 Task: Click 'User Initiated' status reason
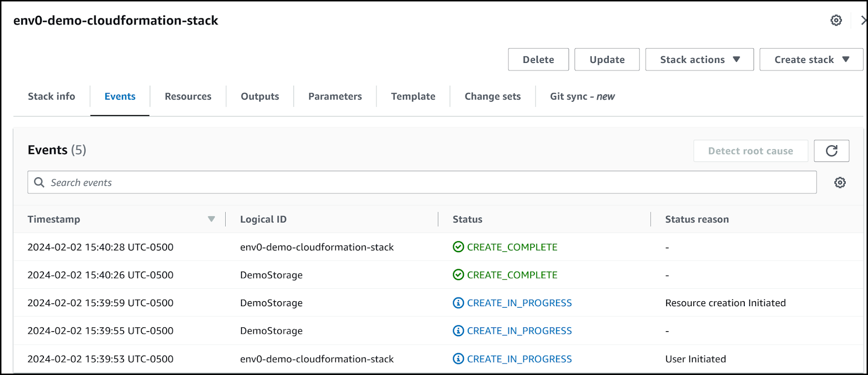pyautogui.click(x=695, y=359)
